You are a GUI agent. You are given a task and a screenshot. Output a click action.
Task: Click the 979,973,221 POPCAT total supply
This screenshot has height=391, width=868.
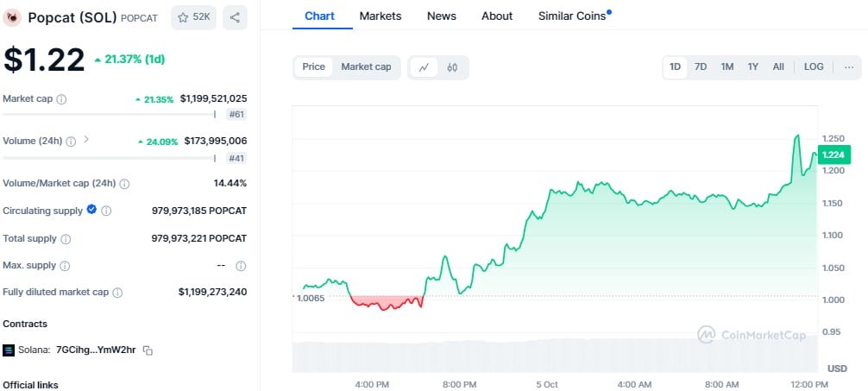[x=199, y=239]
